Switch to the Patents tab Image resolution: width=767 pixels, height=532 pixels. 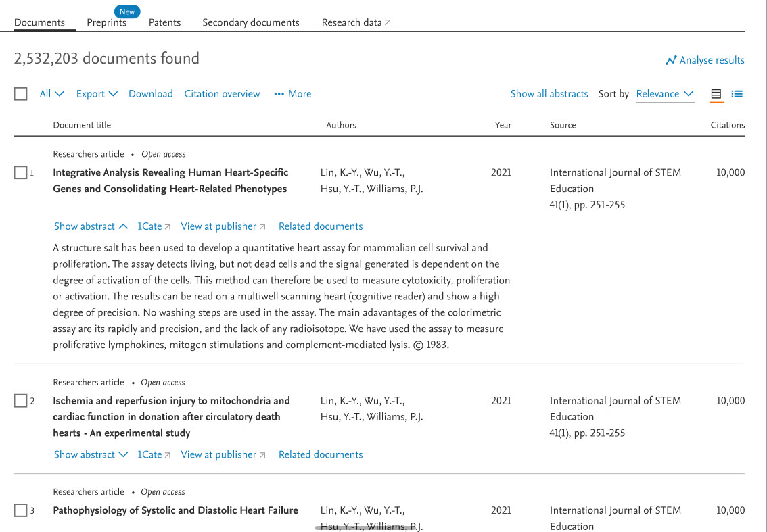[x=164, y=22]
